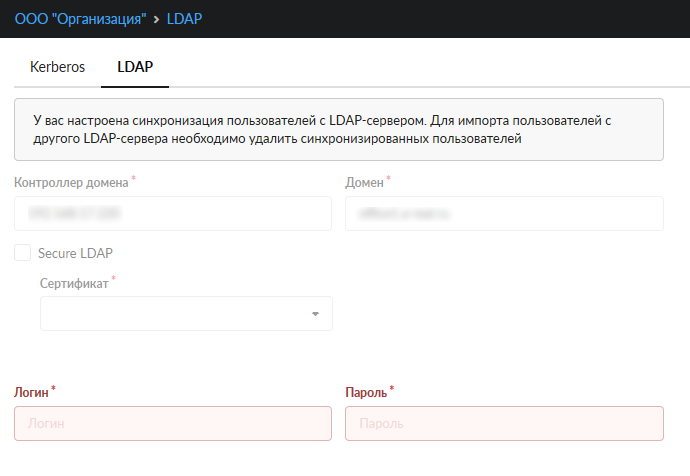Screen dimensions: 690x476
Task: Switch to the Kerberos tab
Action: pyautogui.click(x=58, y=67)
